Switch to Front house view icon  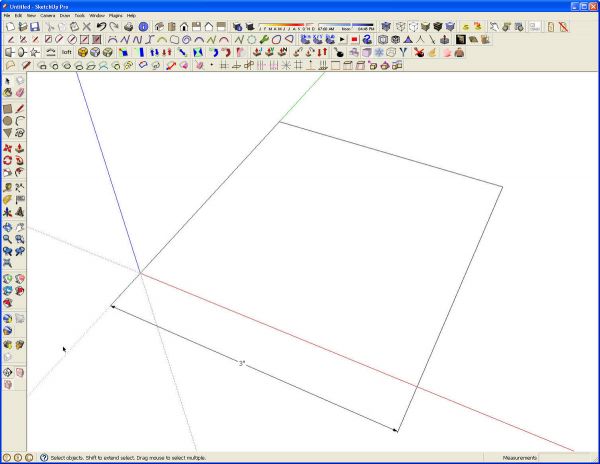point(184,26)
